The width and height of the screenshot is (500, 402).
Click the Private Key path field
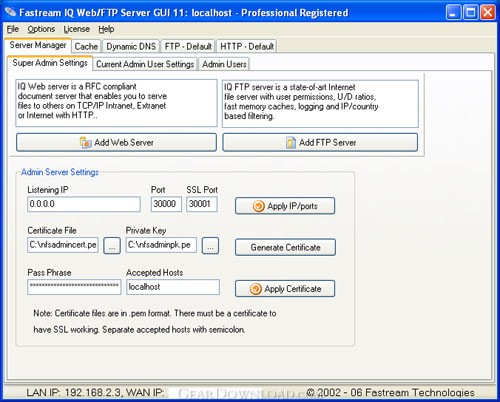161,245
